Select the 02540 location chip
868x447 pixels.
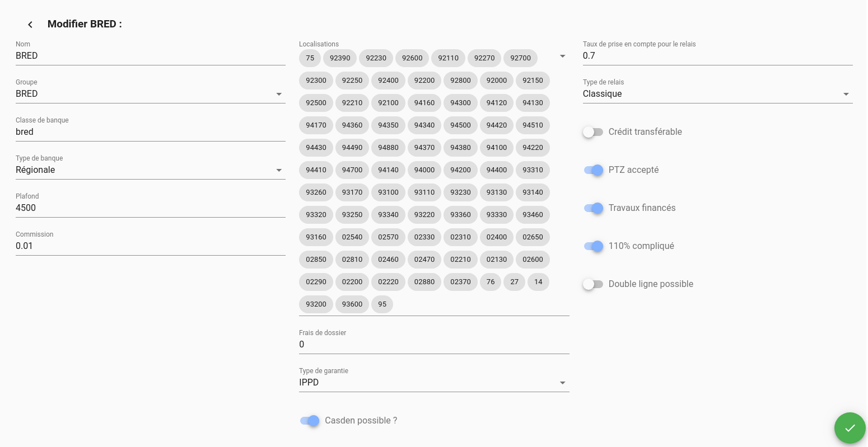(x=352, y=237)
